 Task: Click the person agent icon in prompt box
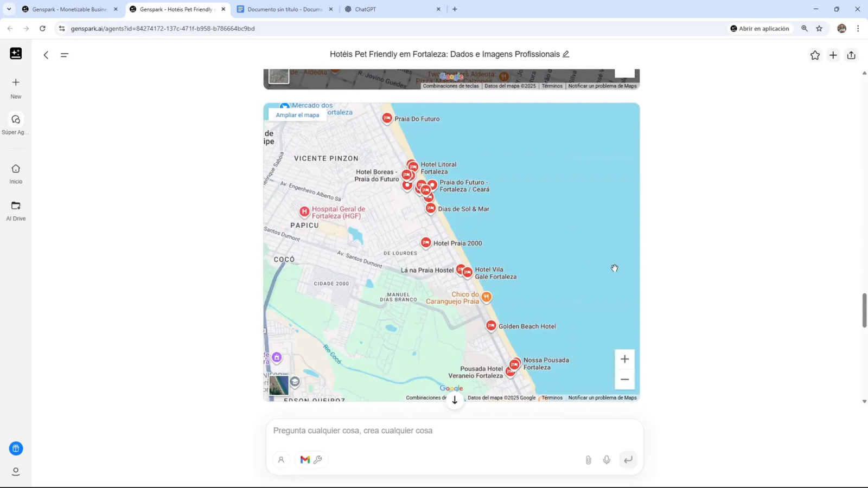[281, 460]
